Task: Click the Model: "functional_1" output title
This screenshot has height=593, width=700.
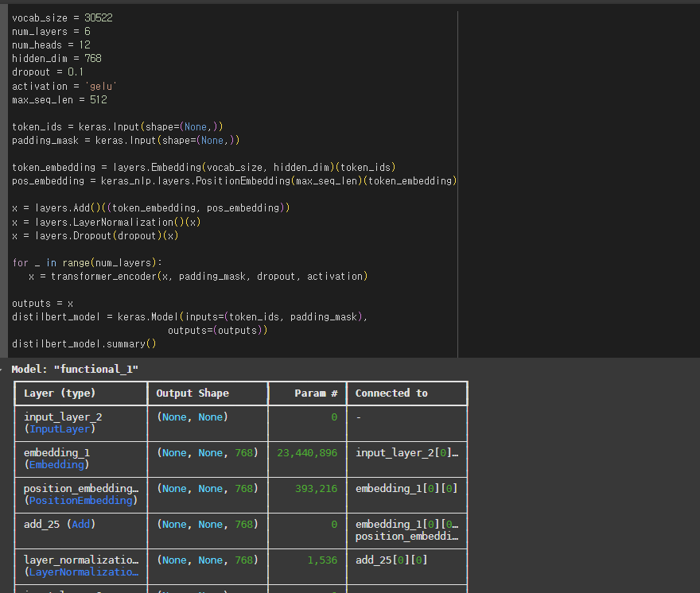Action: click(x=75, y=369)
